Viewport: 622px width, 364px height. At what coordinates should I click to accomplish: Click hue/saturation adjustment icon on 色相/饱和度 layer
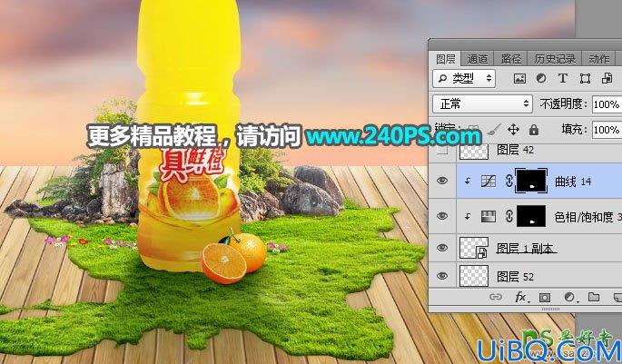coord(488,216)
